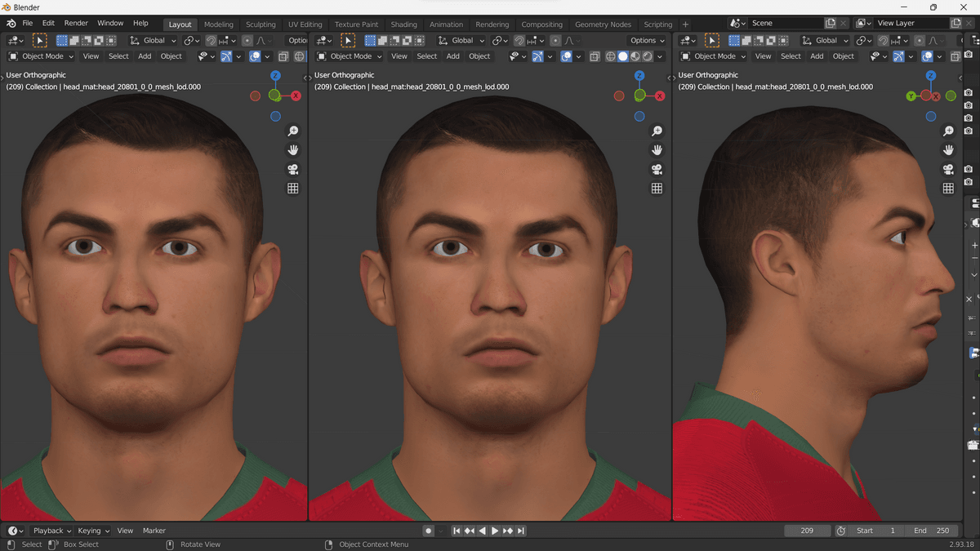980x551 pixels.
Task: Click perspective/orthographic grid icon in middle viewport
Action: click(x=657, y=189)
